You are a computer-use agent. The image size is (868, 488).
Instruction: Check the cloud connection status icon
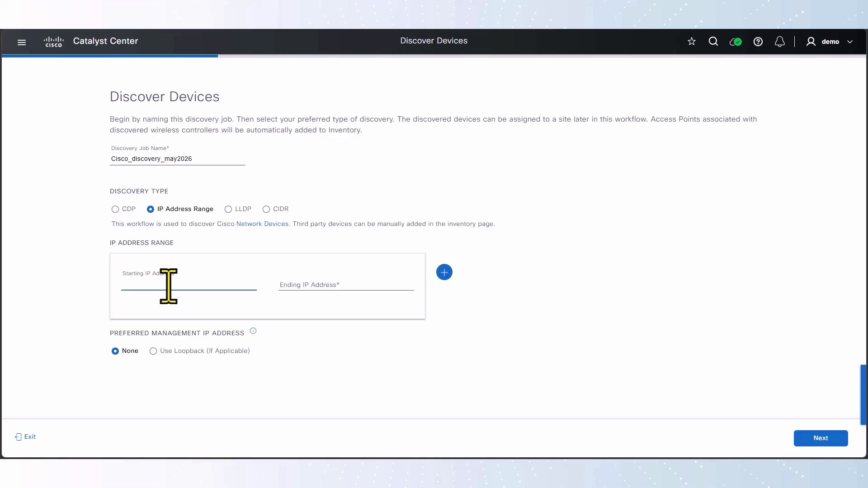pyautogui.click(x=736, y=42)
